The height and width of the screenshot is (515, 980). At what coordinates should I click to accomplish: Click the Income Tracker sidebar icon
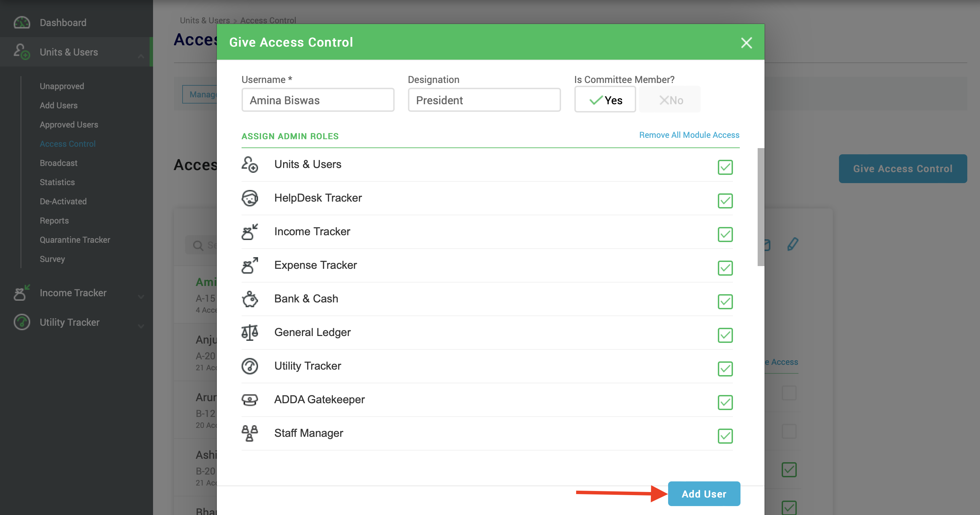[x=22, y=293]
